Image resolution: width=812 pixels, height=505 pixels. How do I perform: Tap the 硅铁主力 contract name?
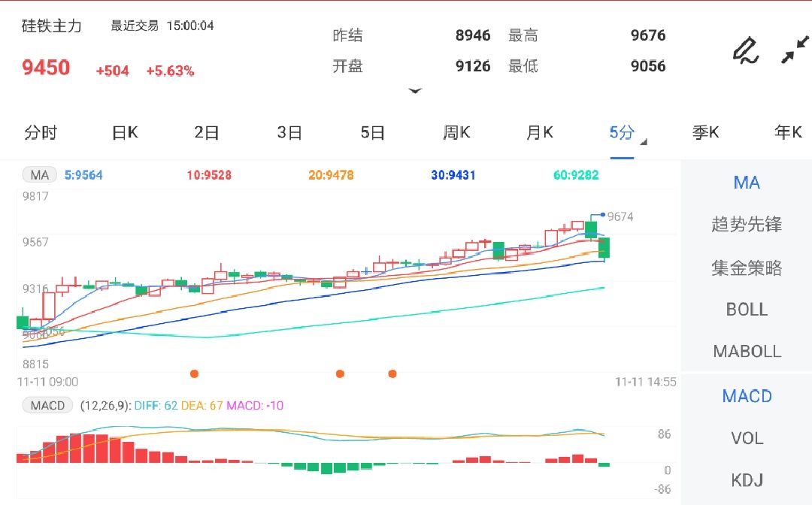click(x=52, y=26)
